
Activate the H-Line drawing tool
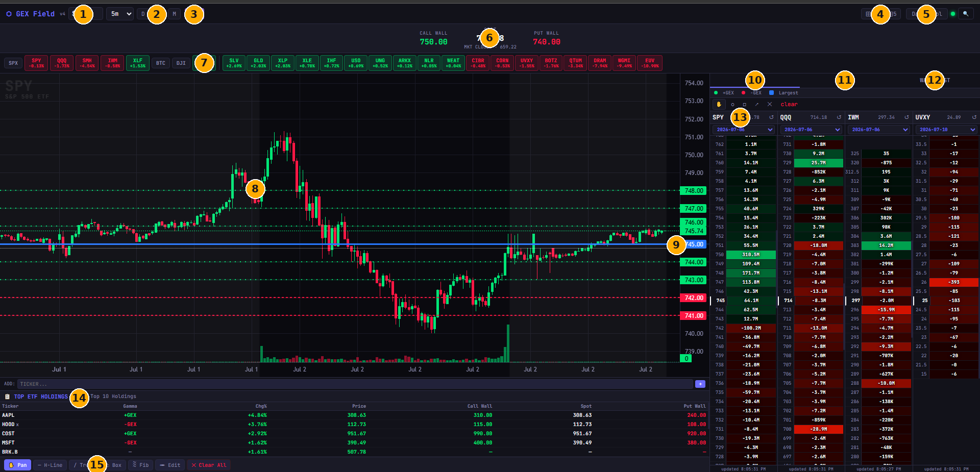(50, 465)
